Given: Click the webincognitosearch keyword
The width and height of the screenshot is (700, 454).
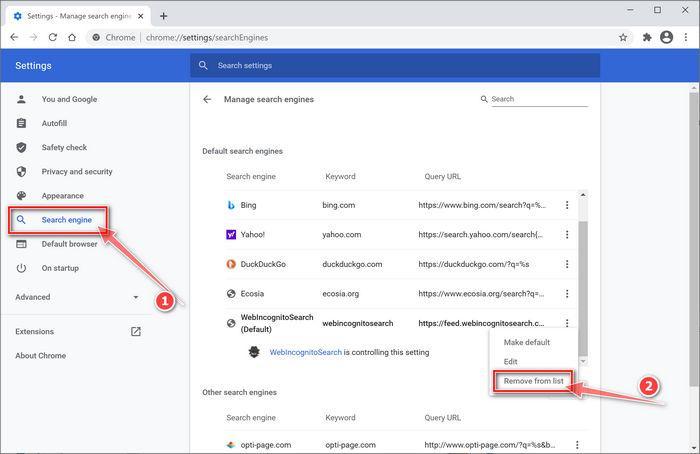Looking at the screenshot, I should (x=358, y=323).
